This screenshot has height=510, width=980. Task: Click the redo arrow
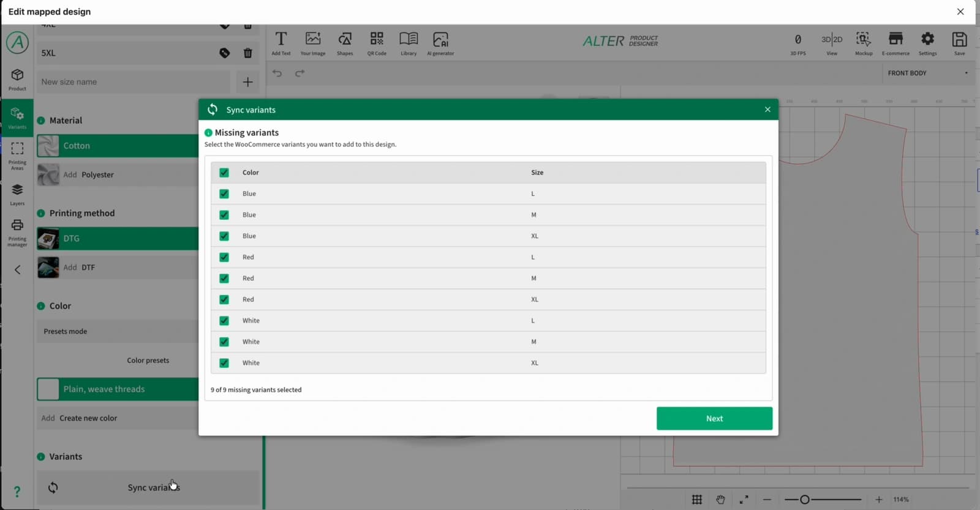pos(300,73)
